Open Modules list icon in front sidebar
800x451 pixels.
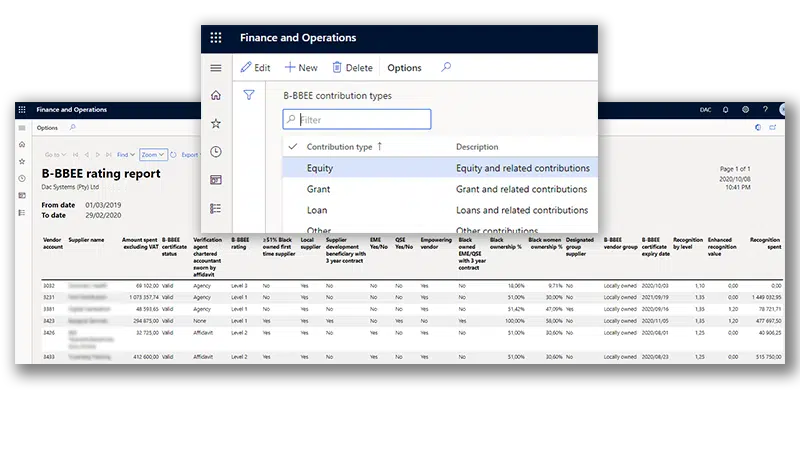(x=216, y=208)
